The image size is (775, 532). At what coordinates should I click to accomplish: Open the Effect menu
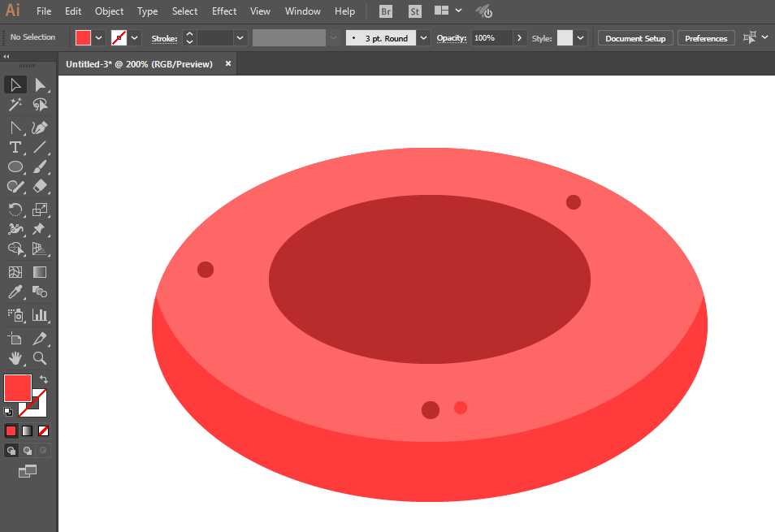(224, 11)
